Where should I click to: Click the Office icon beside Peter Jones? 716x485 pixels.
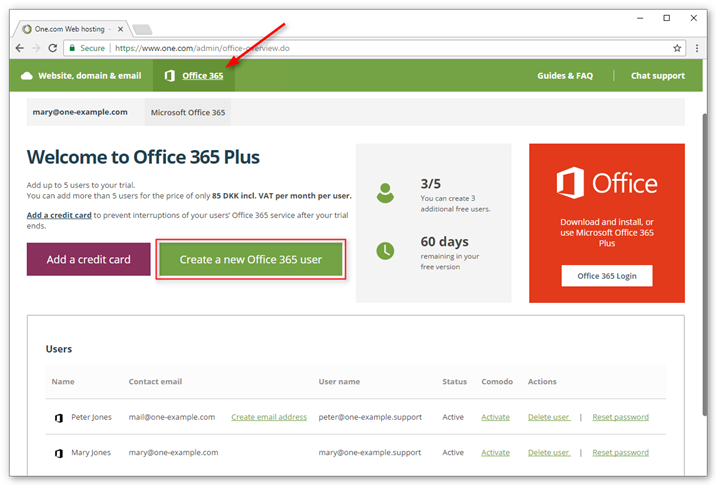58,417
